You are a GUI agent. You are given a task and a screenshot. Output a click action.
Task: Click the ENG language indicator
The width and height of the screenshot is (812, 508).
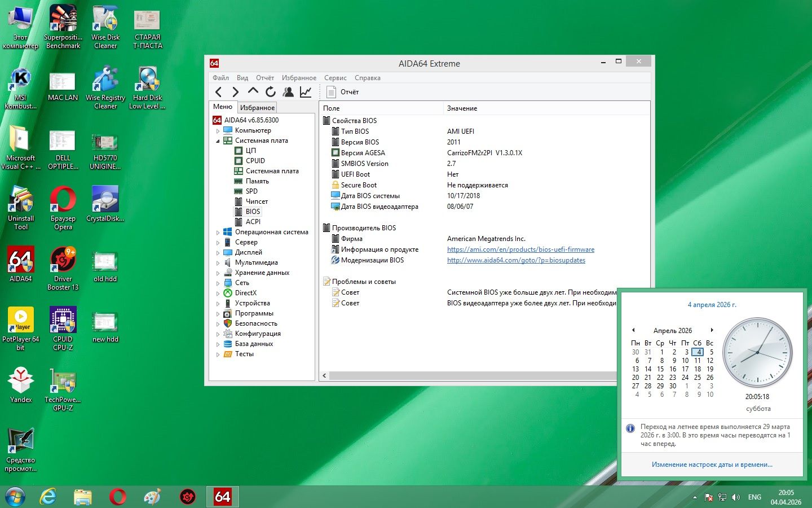[x=754, y=497]
